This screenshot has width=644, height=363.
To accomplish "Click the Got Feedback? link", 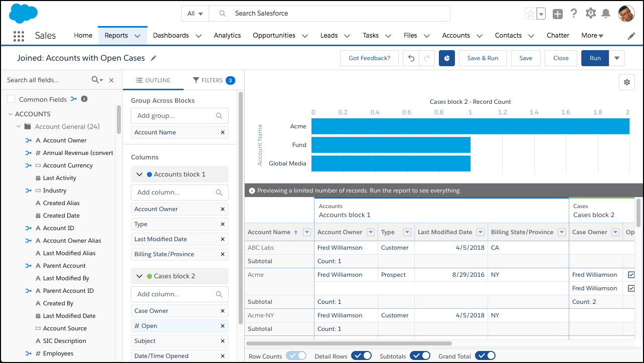I will (x=369, y=58).
